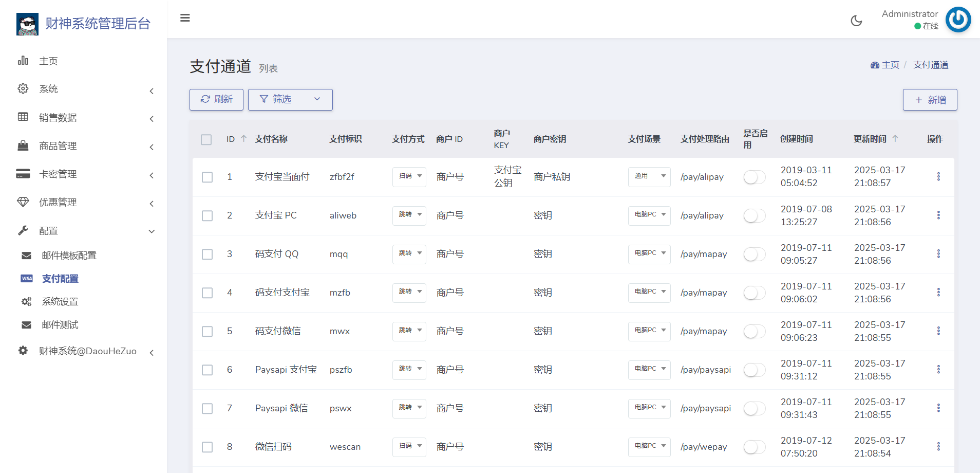Select 邮件模板配置 sidebar item

[69, 256]
